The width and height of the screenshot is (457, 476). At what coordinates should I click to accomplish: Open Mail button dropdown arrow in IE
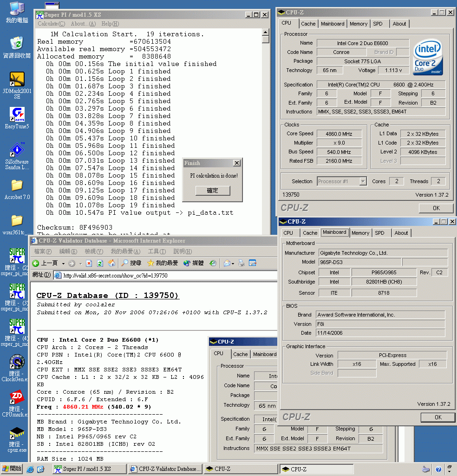(x=233, y=264)
